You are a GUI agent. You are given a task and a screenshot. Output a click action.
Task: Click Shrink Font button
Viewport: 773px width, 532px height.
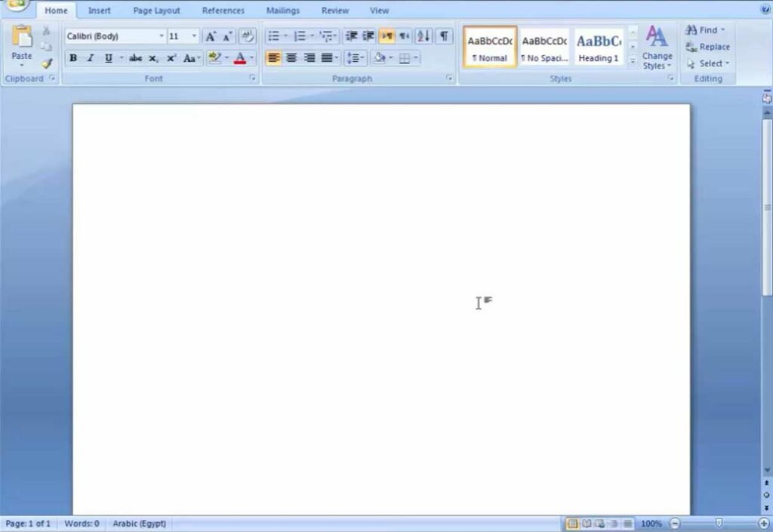pos(227,36)
